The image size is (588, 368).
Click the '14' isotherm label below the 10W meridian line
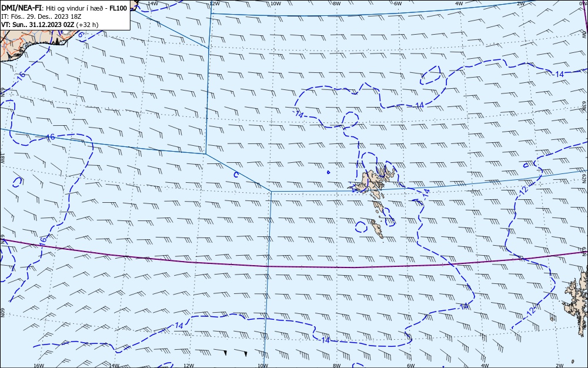pos(326,340)
